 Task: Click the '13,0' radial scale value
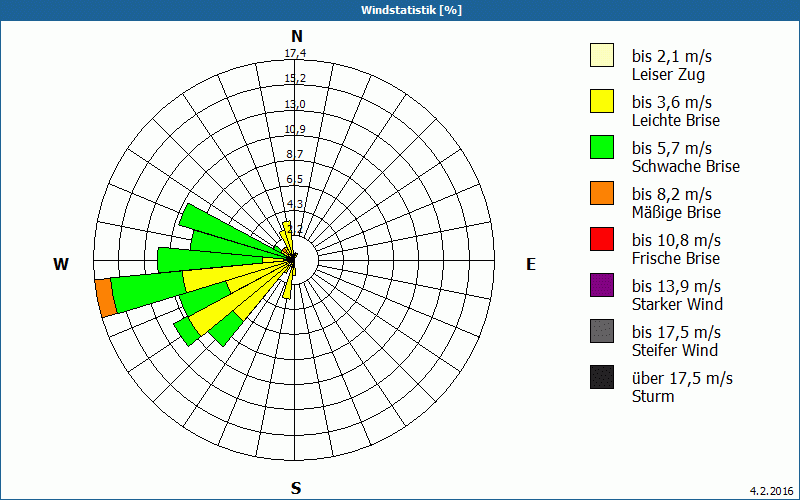295,104
